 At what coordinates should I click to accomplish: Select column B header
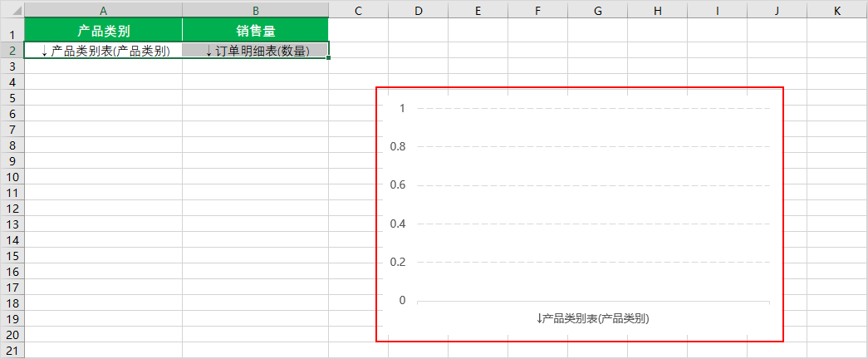point(255,10)
